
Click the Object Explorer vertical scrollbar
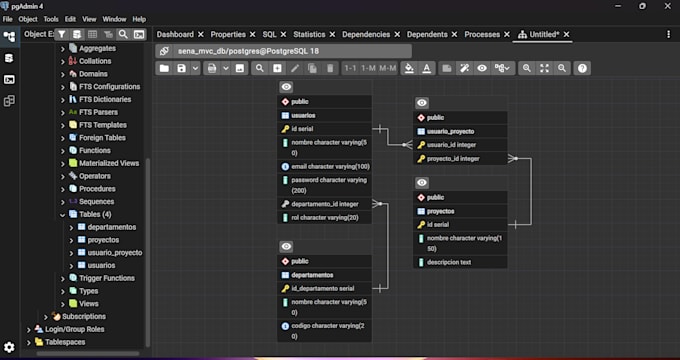pos(148,252)
